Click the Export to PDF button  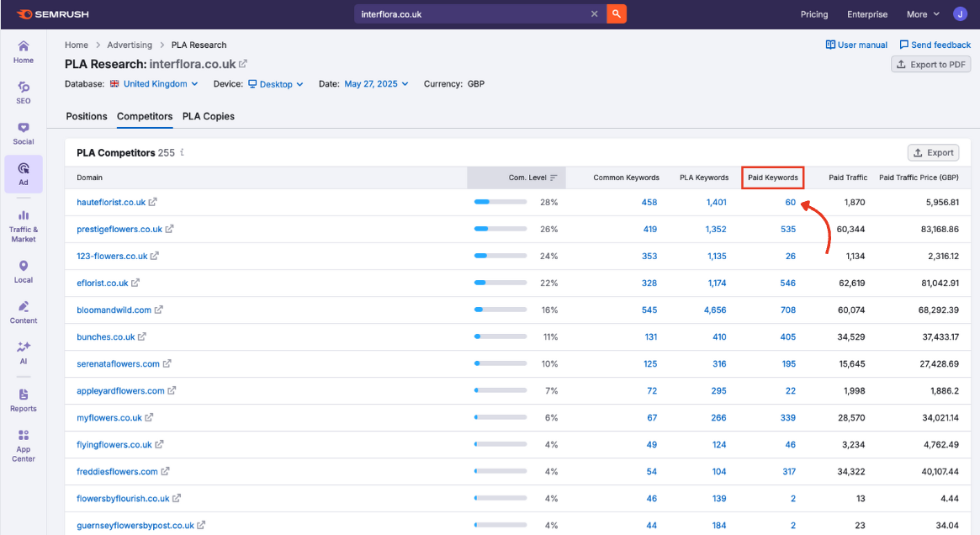pyautogui.click(x=931, y=65)
